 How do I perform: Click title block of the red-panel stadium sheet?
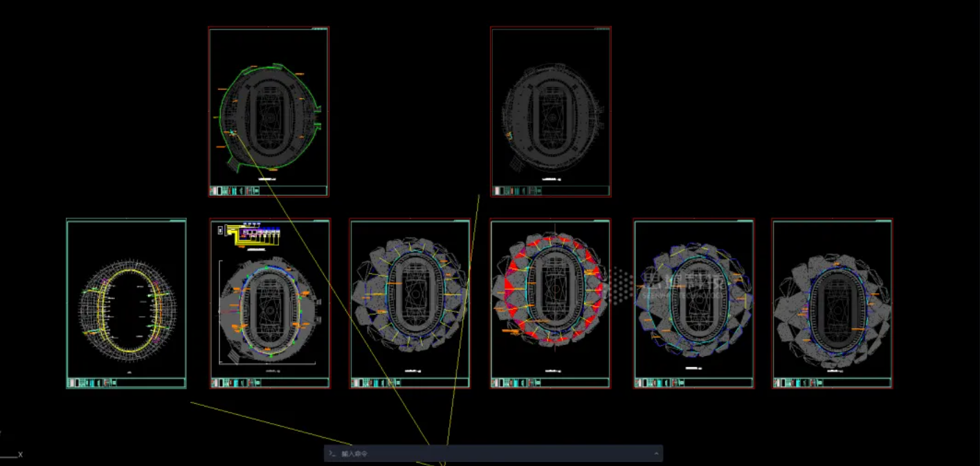tap(551, 382)
